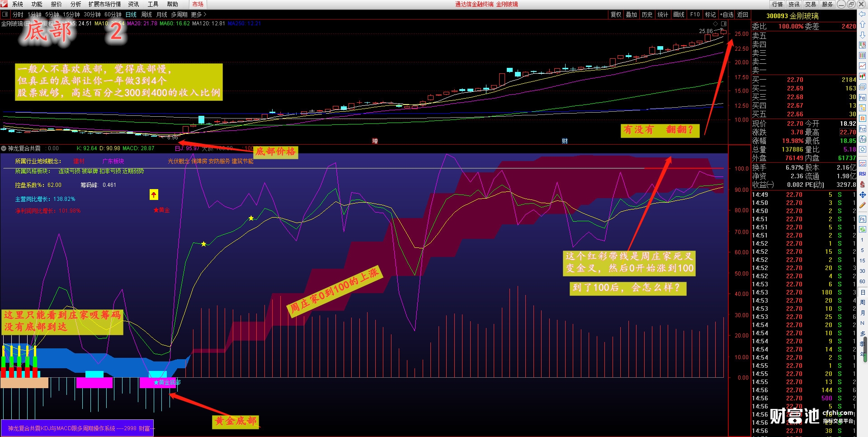Select the 周 weekly period in right sidebar
Viewport: 868px width, 437px height.
pyautogui.click(x=862, y=303)
